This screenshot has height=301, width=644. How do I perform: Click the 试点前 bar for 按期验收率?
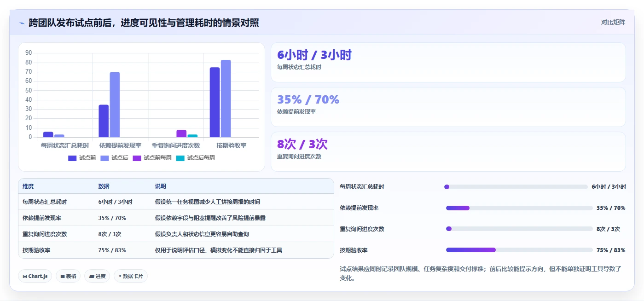[215, 102]
